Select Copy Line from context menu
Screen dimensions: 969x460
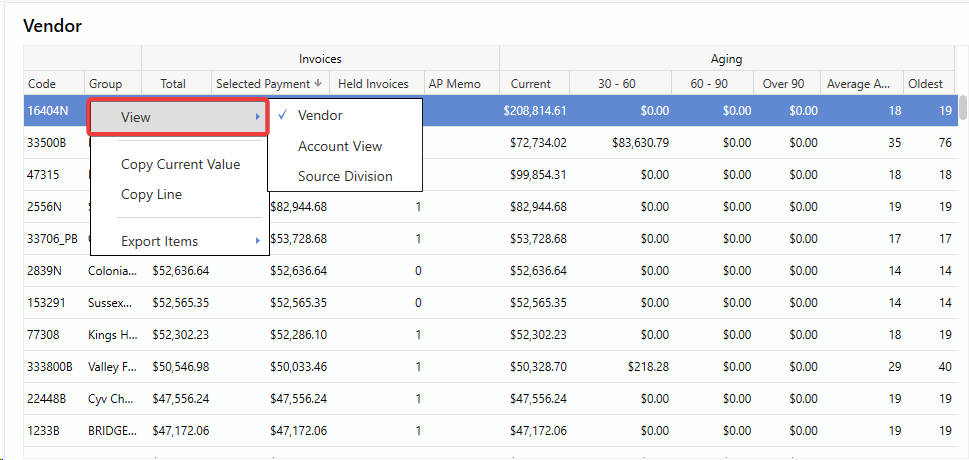[x=151, y=194]
